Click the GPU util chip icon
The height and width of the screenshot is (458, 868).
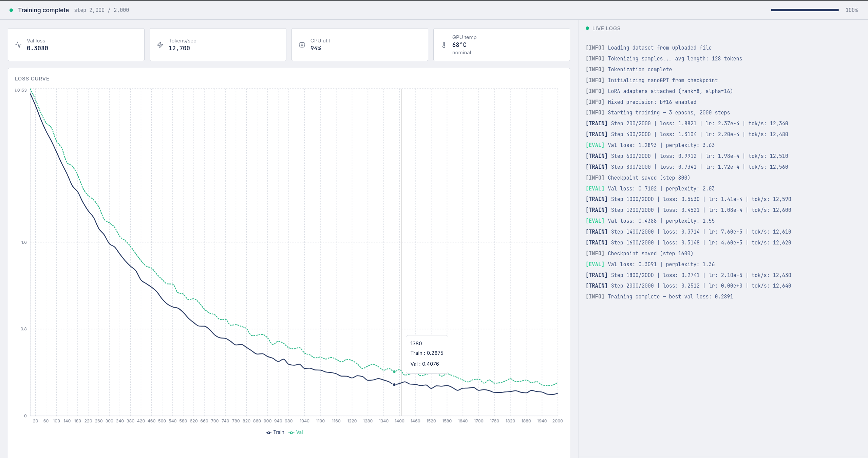tap(302, 44)
